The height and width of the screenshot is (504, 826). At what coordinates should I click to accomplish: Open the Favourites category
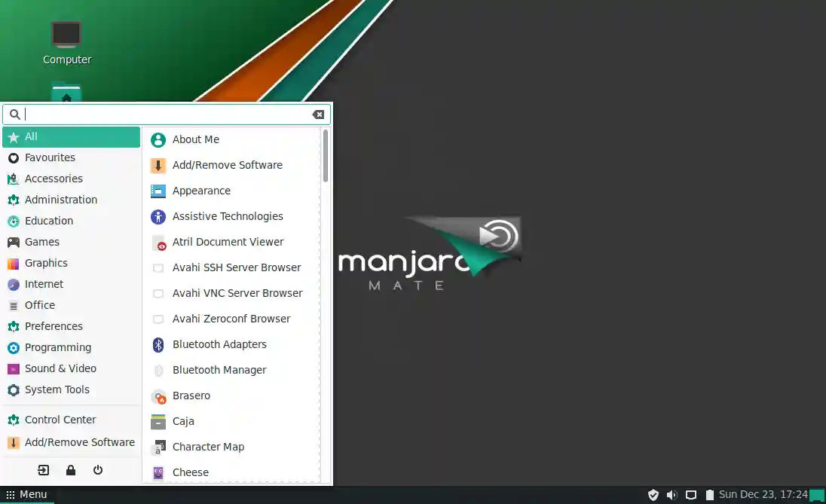point(71,157)
